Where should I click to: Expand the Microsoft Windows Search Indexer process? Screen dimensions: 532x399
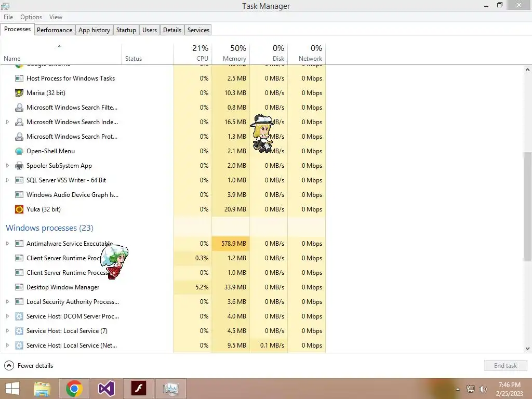[7, 122]
